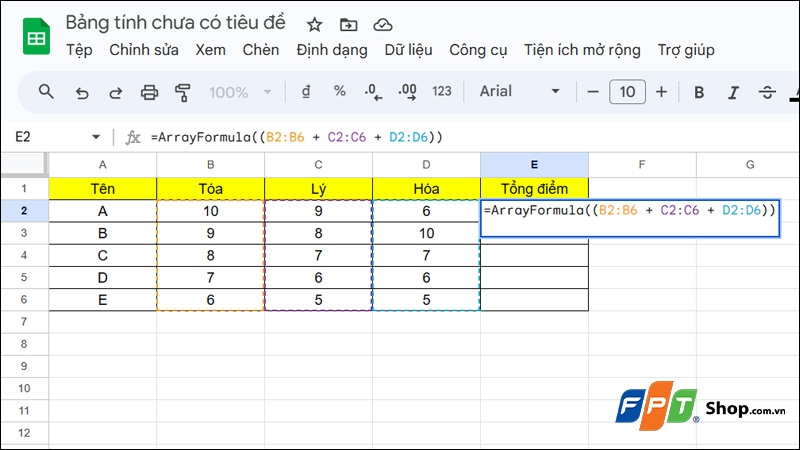The image size is (800, 450).
Task: Select row 7 header
Action: click(x=24, y=322)
